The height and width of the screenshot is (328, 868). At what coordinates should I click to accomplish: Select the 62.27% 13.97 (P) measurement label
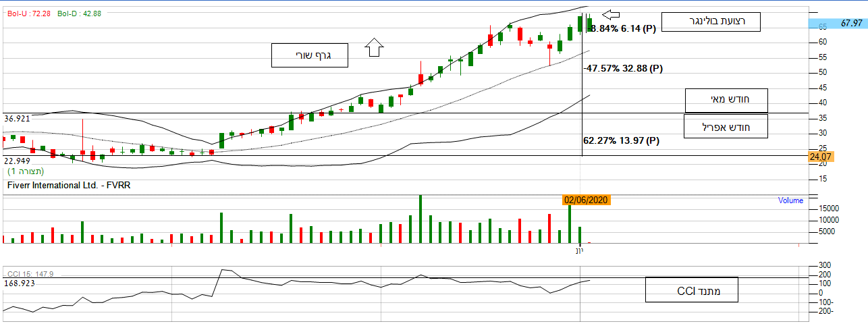tap(621, 141)
